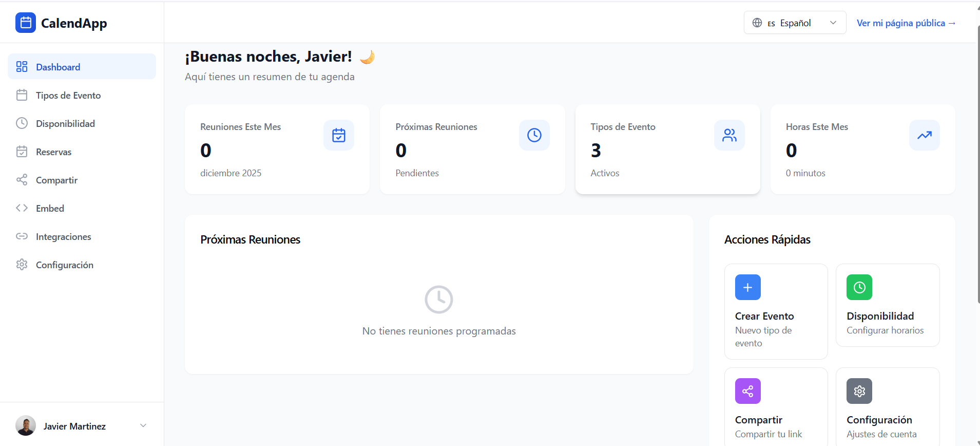Open the Embed sidebar item
This screenshot has width=980, height=446.
tap(82, 208)
